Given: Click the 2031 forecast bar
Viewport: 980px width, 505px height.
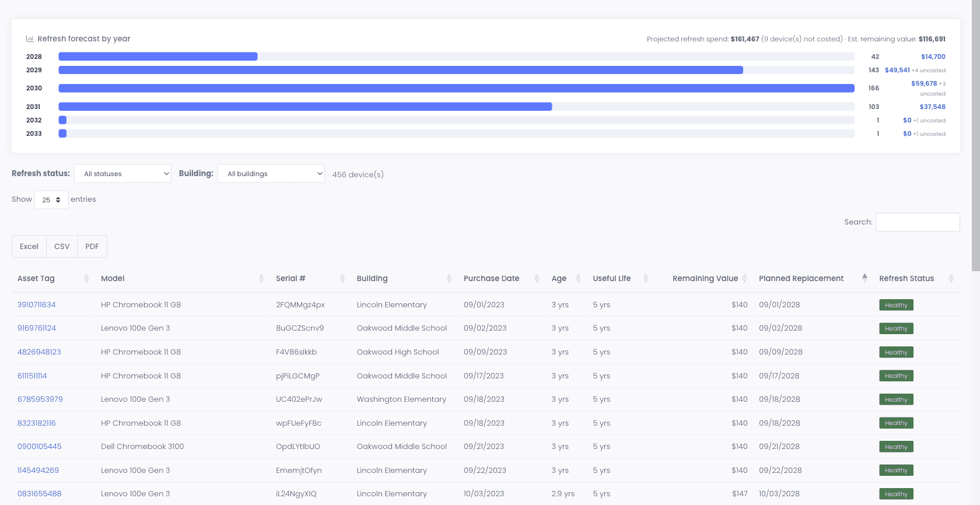Looking at the screenshot, I should pos(305,107).
